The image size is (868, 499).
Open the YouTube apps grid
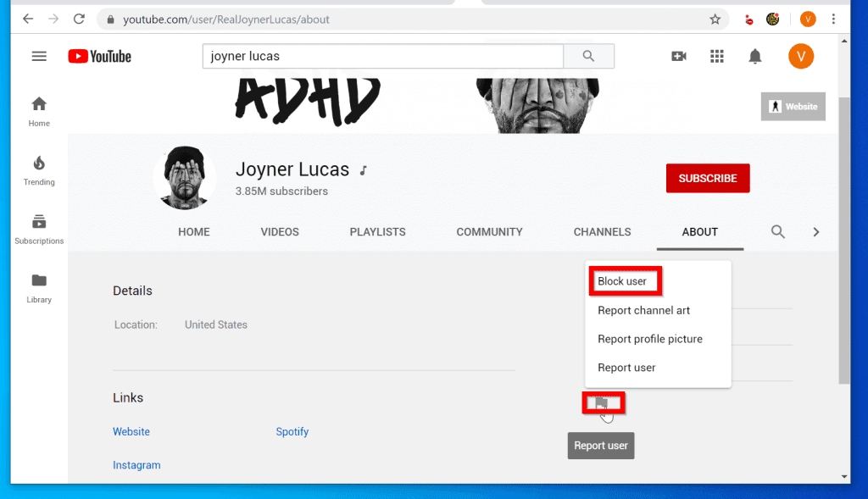717,57
